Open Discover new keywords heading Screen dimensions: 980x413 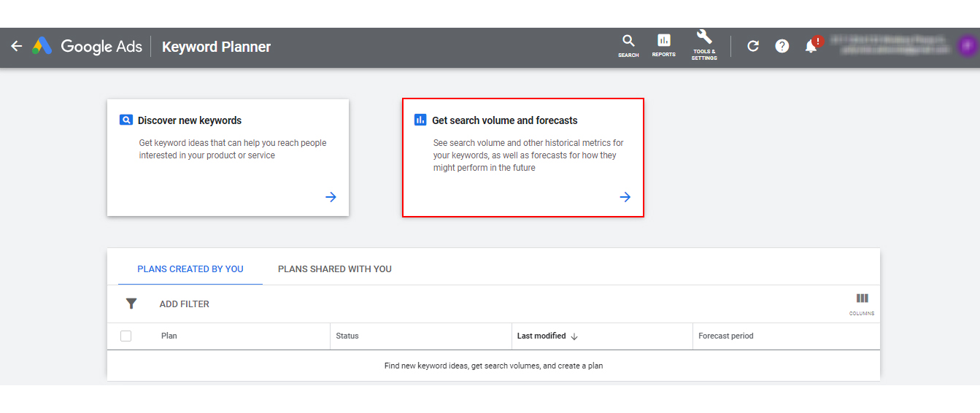tap(190, 120)
